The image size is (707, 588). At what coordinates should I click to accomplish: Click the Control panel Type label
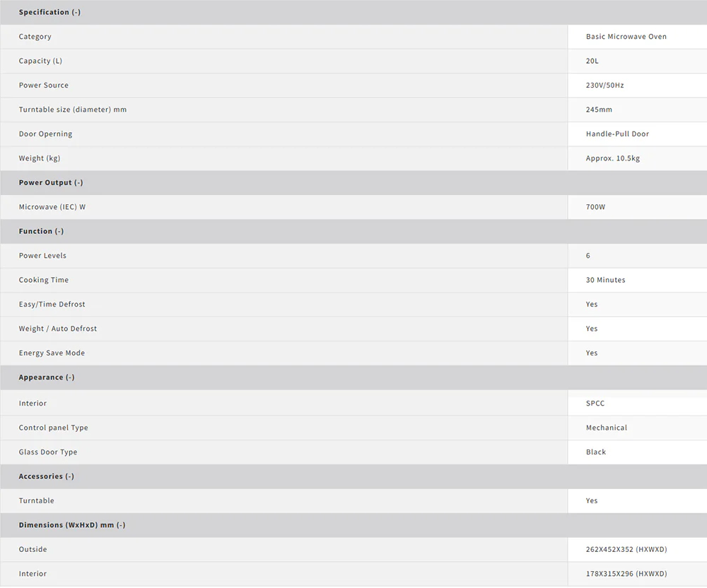[54, 428]
